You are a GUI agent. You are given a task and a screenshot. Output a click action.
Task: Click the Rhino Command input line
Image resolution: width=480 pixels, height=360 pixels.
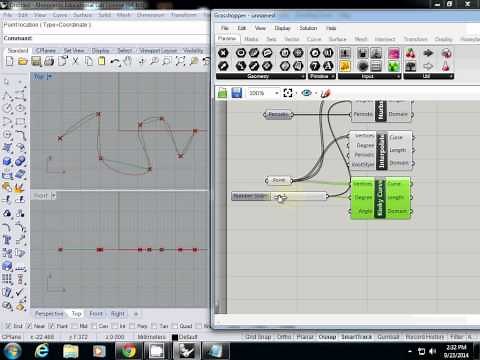105,38
